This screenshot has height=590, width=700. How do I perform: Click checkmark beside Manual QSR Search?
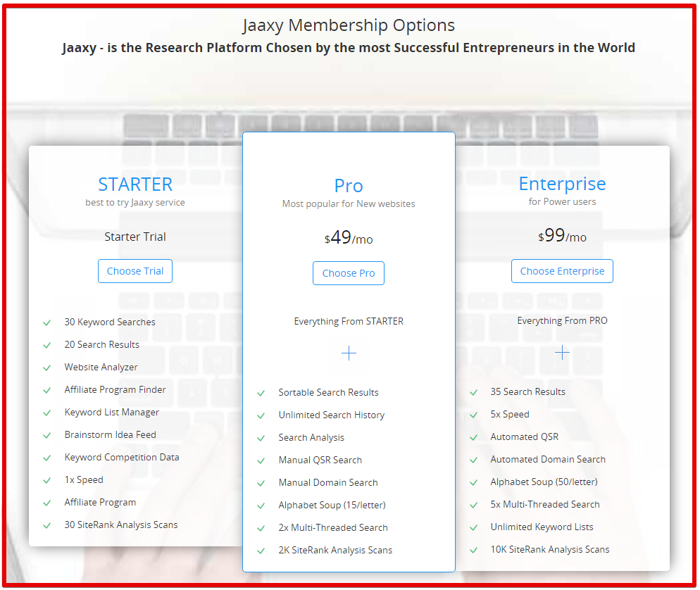point(261,460)
